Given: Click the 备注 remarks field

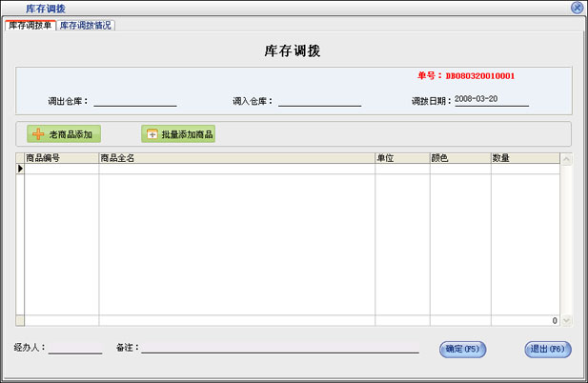Looking at the screenshot, I should (x=280, y=348).
